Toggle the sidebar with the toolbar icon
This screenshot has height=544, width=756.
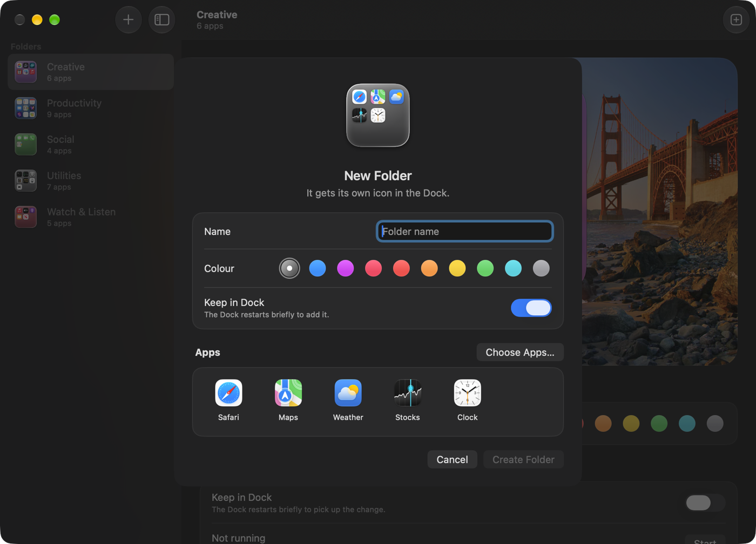[x=162, y=20]
